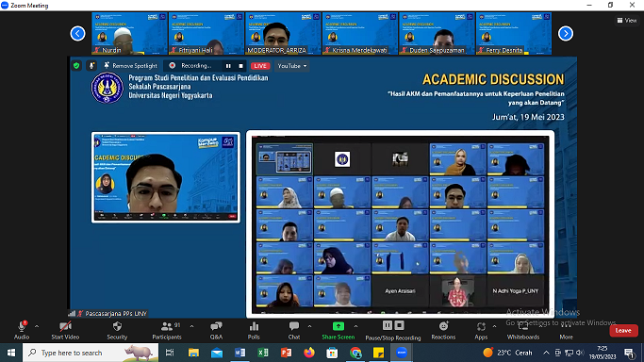Image resolution: width=644 pixels, height=362 pixels.
Task: Show hidden tray icons caret
Action: 546,353
